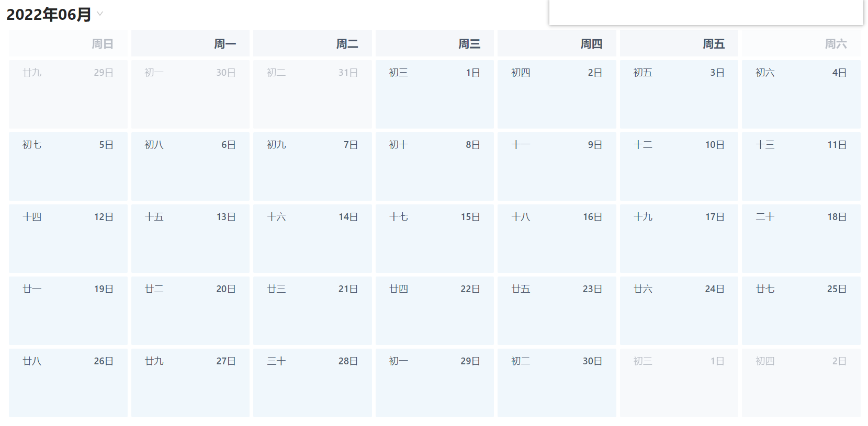
Task: Choose the 20日 廿二 date
Action: click(190, 310)
